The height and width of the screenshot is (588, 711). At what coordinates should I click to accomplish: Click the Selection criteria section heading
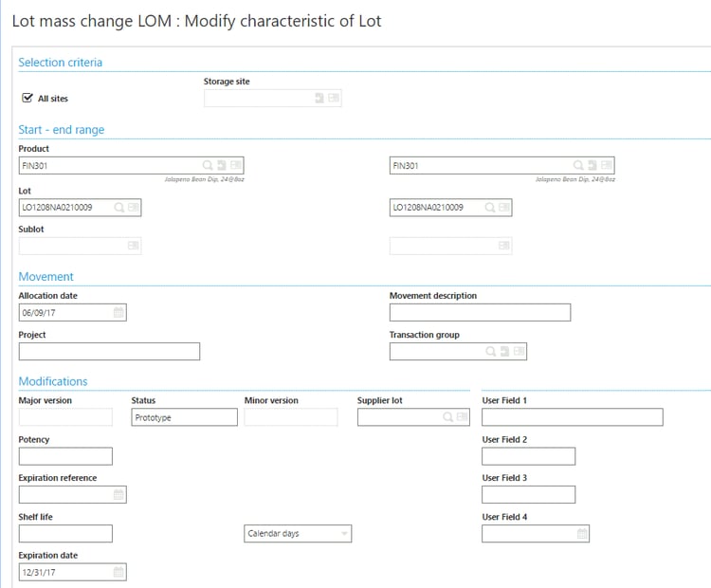coord(61,63)
